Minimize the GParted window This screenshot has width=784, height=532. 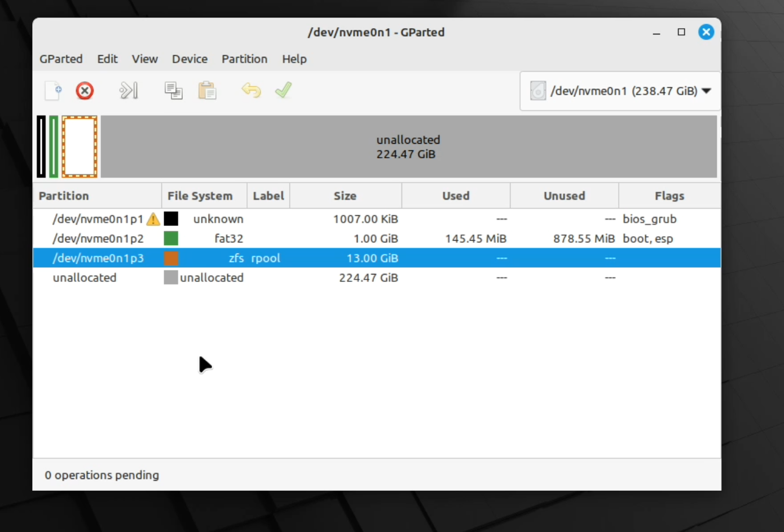coord(657,33)
